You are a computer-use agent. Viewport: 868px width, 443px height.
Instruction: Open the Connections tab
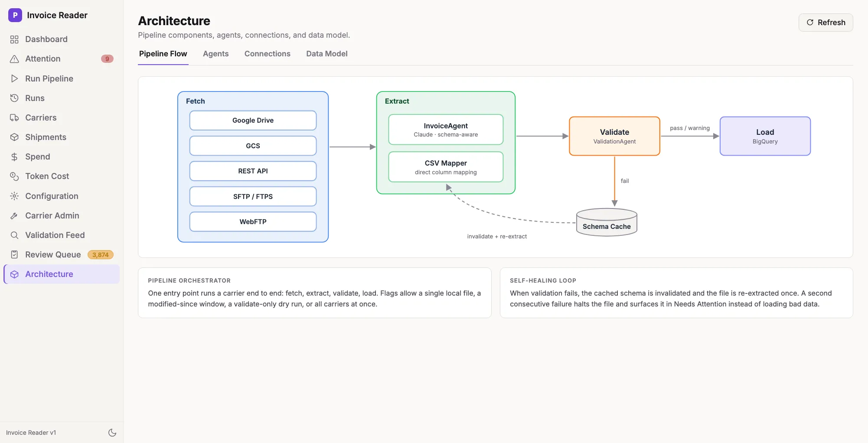[268, 54]
